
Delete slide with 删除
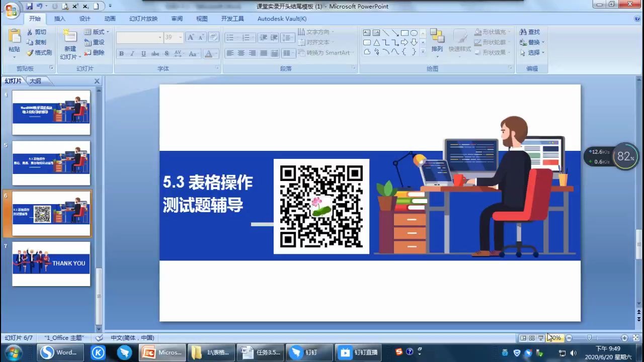[x=95, y=53]
